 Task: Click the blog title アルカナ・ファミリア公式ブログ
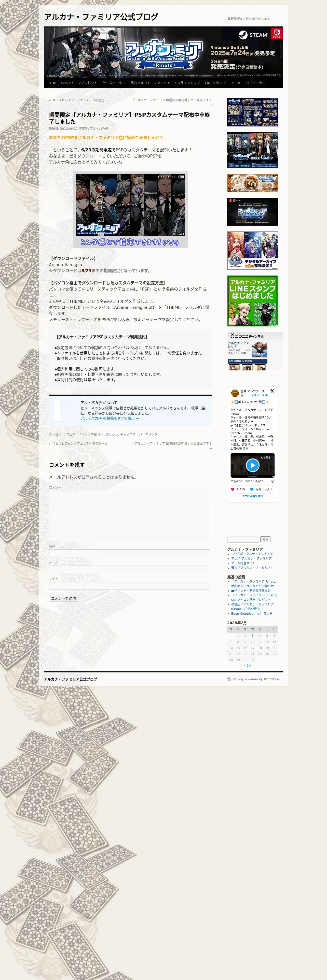click(x=101, y=17)
